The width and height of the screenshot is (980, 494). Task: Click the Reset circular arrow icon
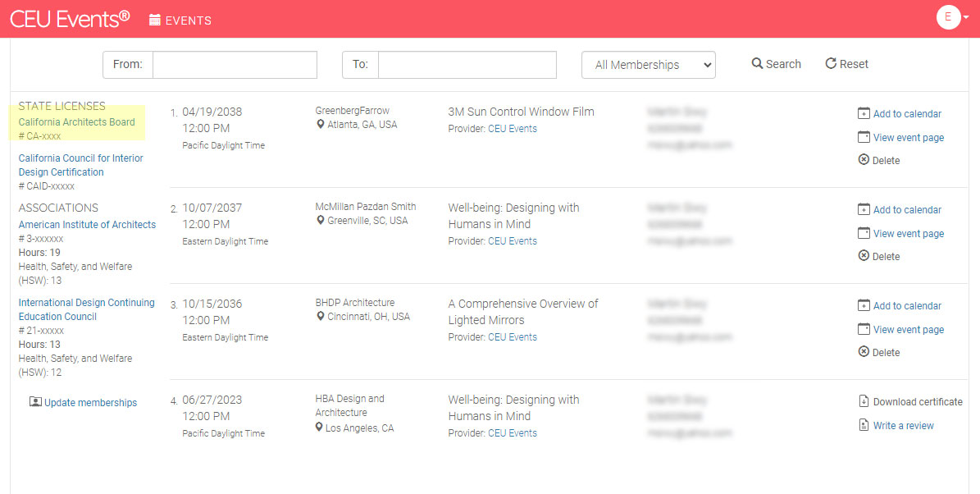(830, 64)
